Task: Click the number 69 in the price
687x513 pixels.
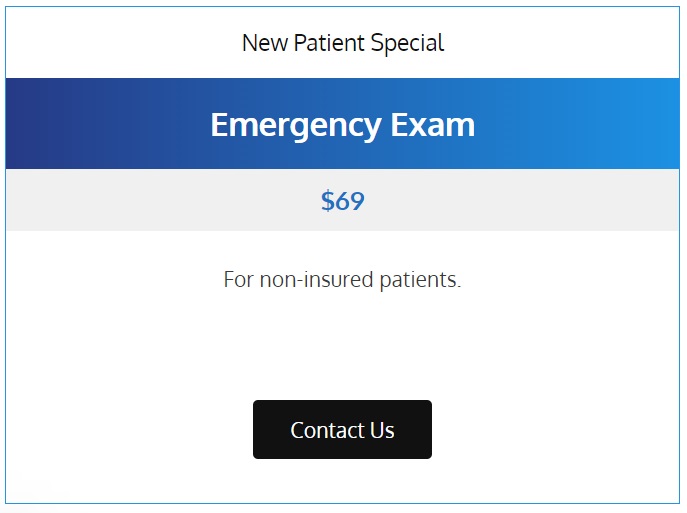Action: coord(350,202)
